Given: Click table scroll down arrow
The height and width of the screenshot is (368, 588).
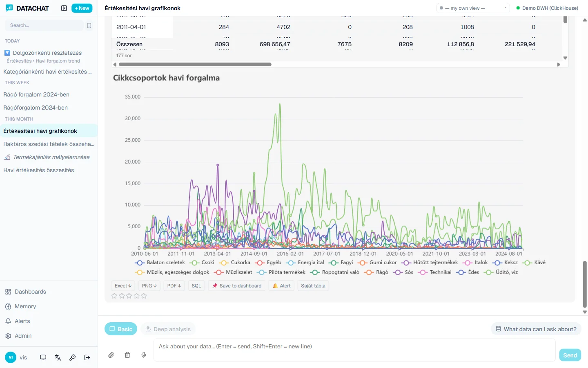Looking at the screenshot, I should 565,58.
